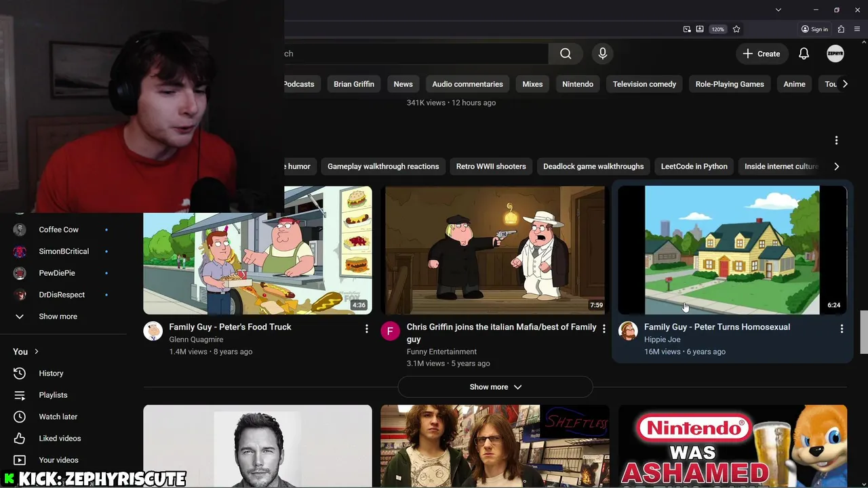
Task: Start voice search with the microphone icon
Action: (x=603, y=54)
